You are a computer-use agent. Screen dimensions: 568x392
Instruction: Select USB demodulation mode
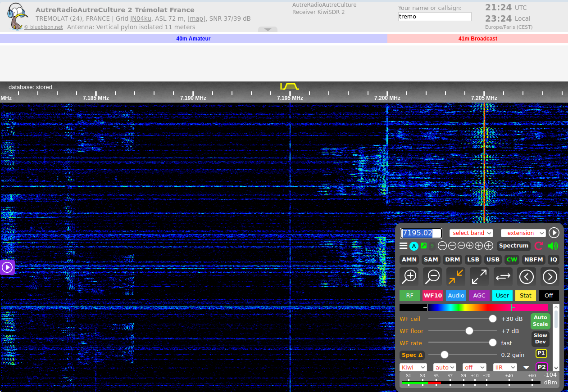493,260
